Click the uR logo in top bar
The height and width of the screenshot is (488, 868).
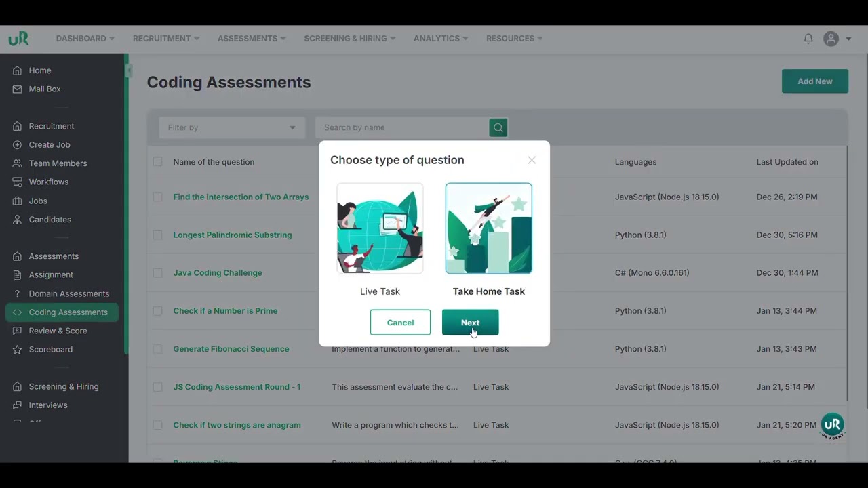[x=18, y=39]
